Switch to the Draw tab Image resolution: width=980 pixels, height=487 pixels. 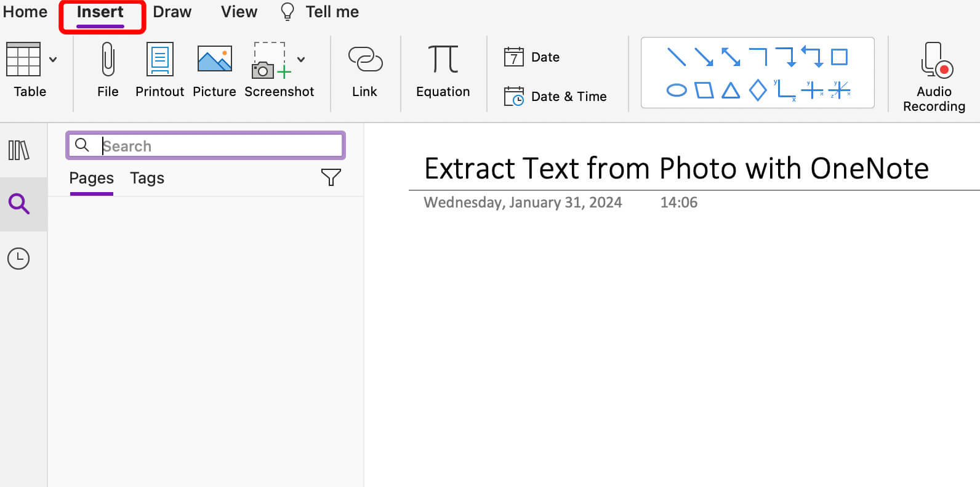click(172, 12)
